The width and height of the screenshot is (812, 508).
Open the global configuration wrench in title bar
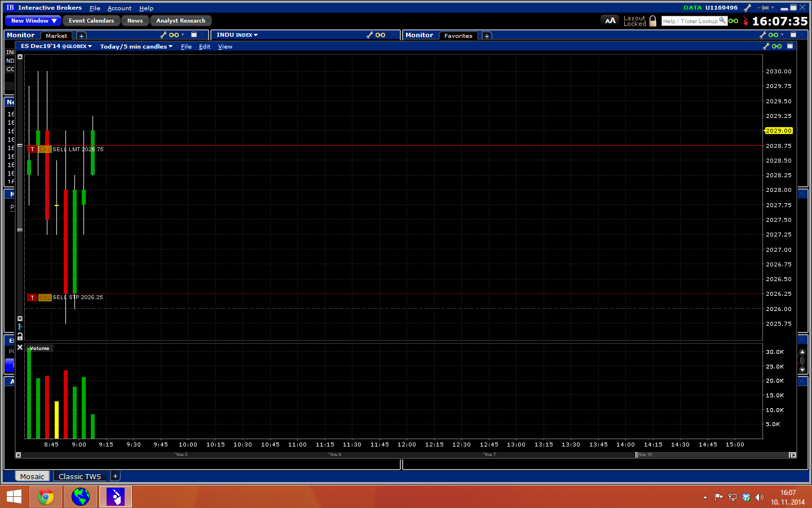pos(748,8)
